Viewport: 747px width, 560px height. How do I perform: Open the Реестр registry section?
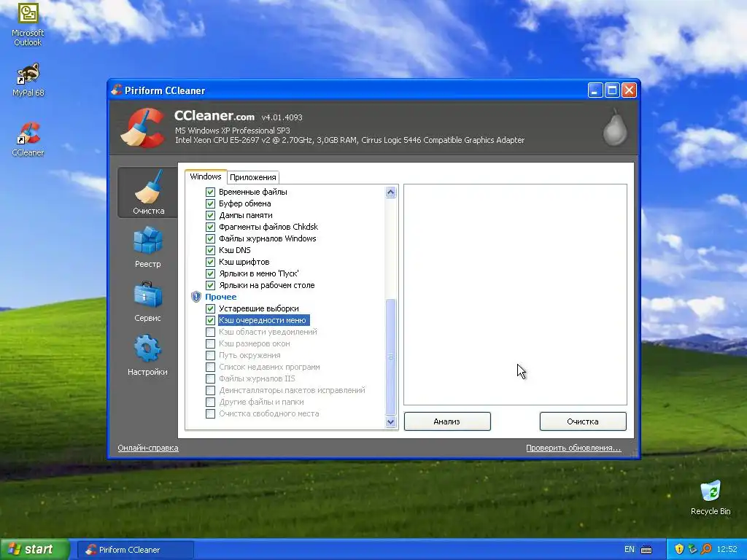(x=147, y=247)
